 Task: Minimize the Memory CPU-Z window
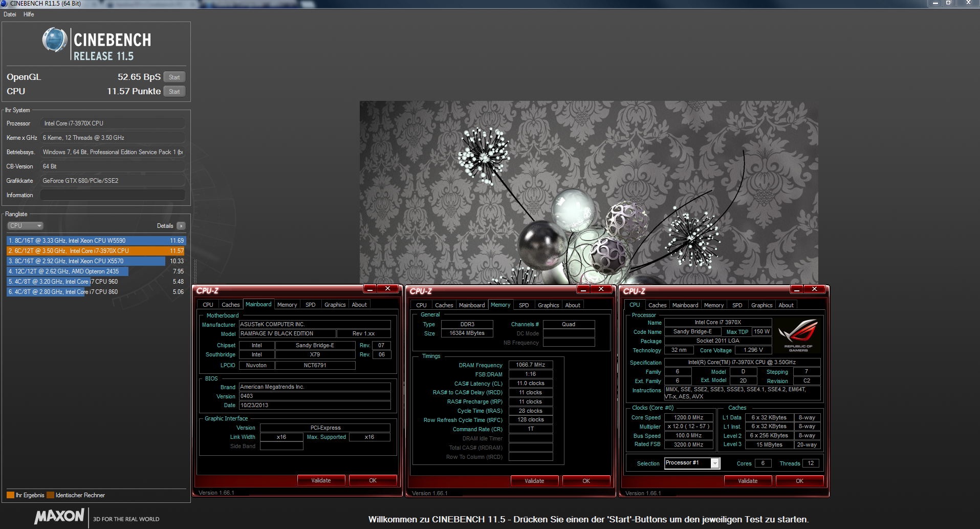(583, 289)
